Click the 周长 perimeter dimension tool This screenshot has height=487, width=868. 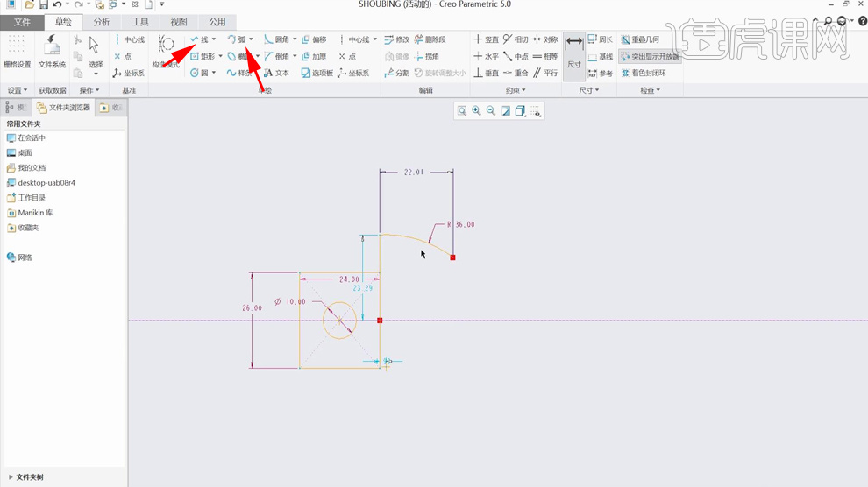[x=601, y=39]
